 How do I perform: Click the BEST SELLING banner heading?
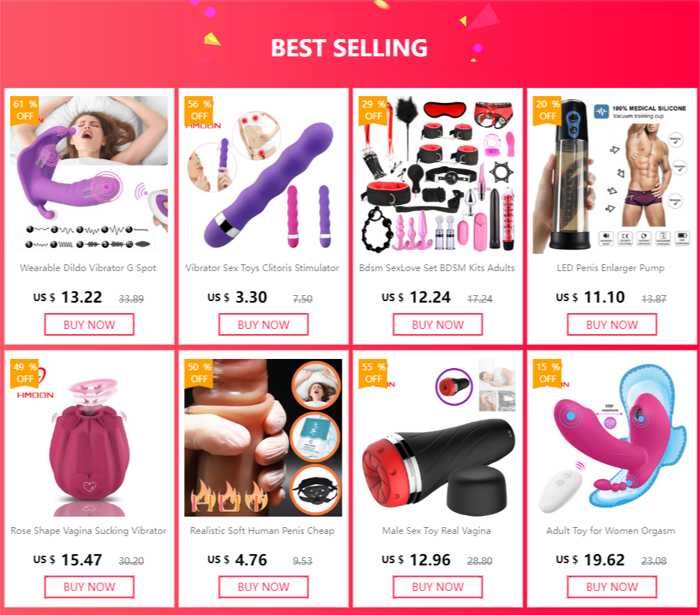[x=349, y=48]
